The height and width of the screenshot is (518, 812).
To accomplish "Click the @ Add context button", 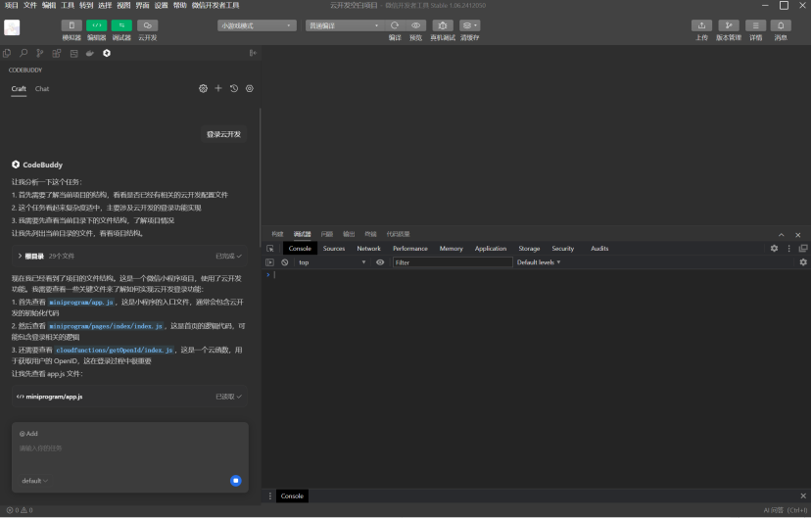I will (x=28, y=434).
